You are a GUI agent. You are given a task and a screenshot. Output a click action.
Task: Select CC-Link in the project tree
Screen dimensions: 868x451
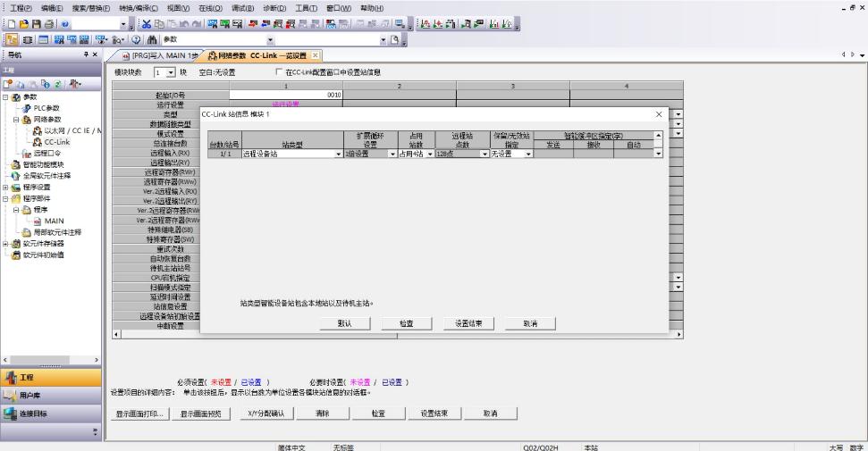click(x=57, y=142)
